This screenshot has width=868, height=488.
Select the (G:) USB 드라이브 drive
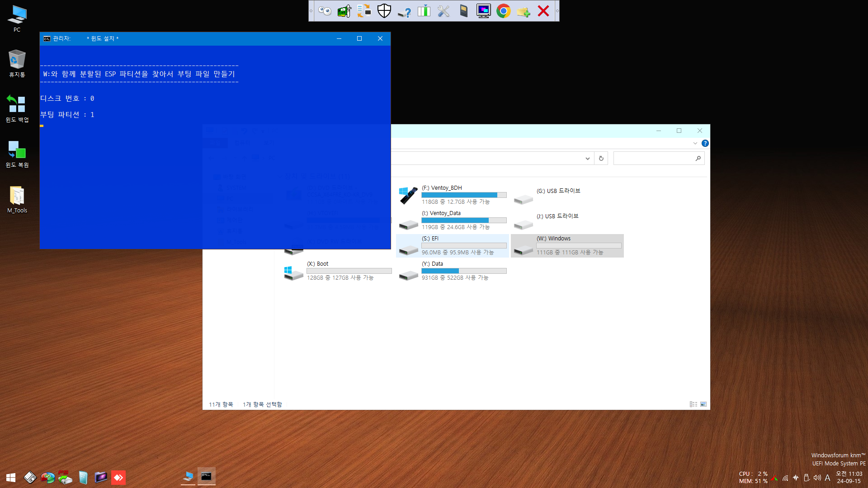567,195
